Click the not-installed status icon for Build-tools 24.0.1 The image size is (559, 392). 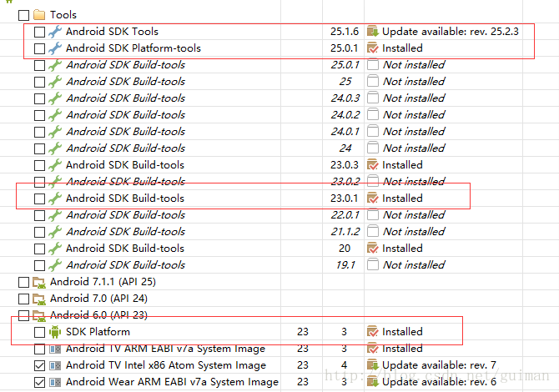click(x=373, y=132)
